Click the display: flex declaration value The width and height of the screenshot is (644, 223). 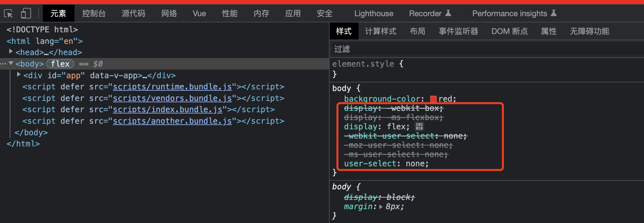tap(396, 127)
